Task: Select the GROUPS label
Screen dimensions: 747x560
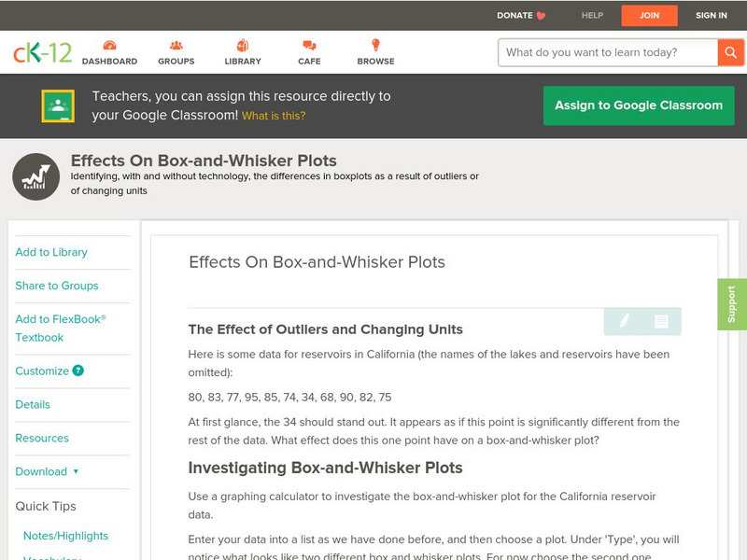Action: click(x=176, y=61)
